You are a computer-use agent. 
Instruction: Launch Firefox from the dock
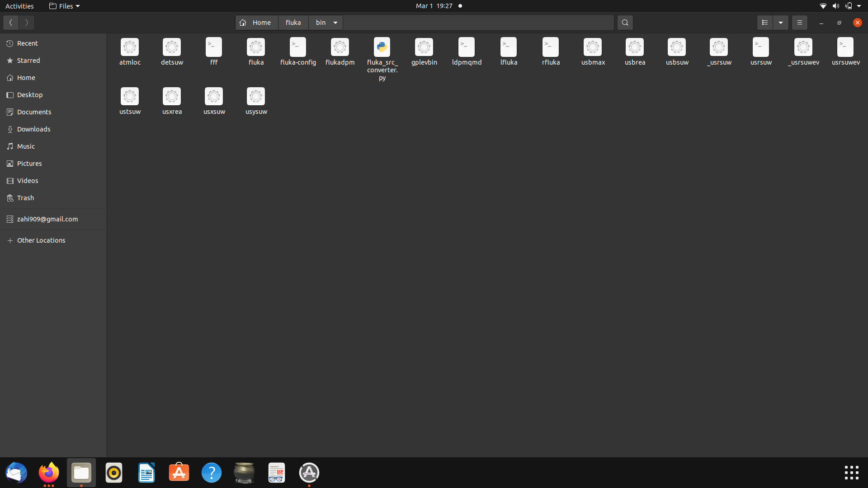49,473
